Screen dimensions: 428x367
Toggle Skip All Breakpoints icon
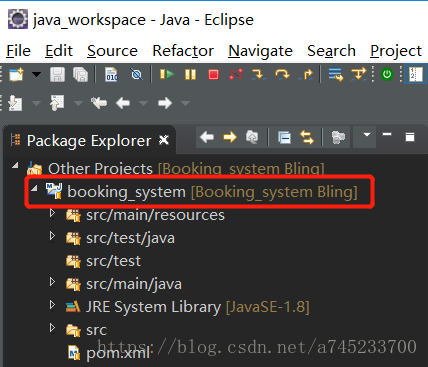(137, 74)
